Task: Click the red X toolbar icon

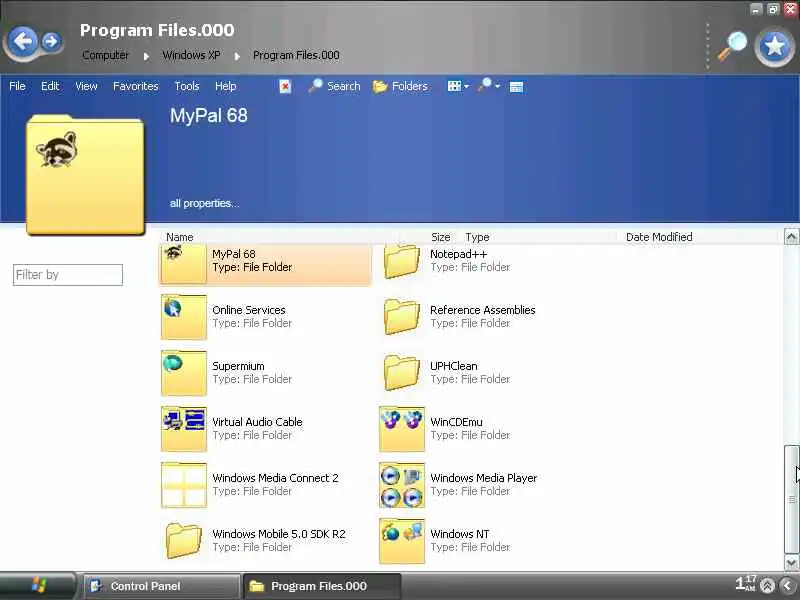Action: pyautogui.click(x=285, y=86)
